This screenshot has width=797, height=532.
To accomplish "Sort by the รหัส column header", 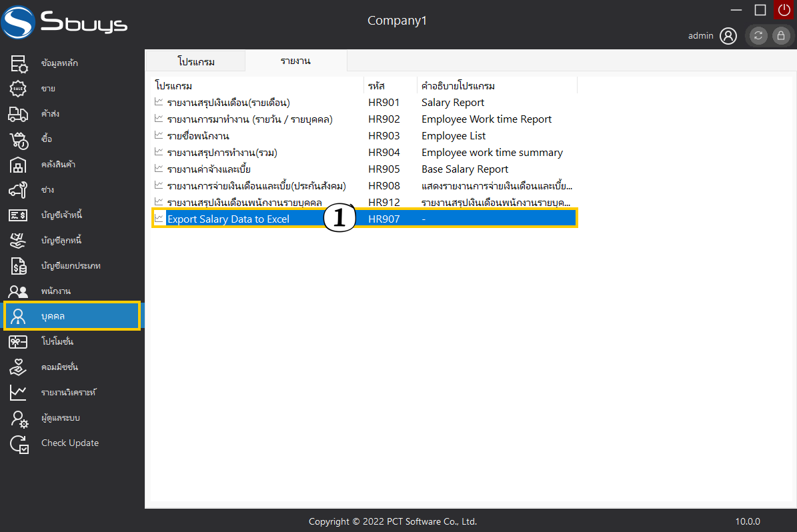I will point(376,86).
